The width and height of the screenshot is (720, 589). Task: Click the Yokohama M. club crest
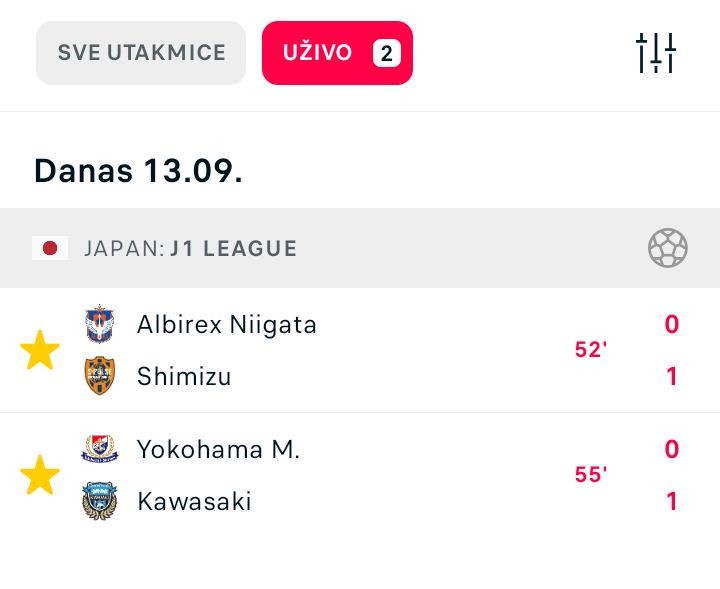pos(100,449)
